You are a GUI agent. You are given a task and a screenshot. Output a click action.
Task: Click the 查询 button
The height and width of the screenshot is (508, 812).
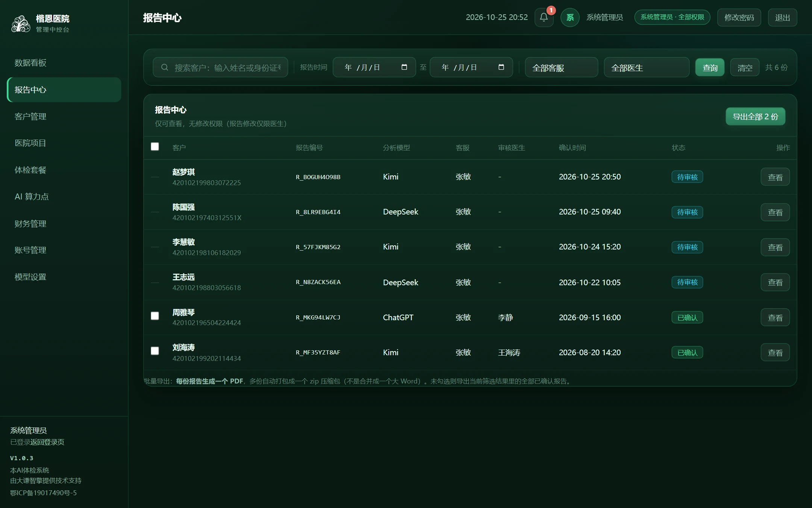point(710,67)
